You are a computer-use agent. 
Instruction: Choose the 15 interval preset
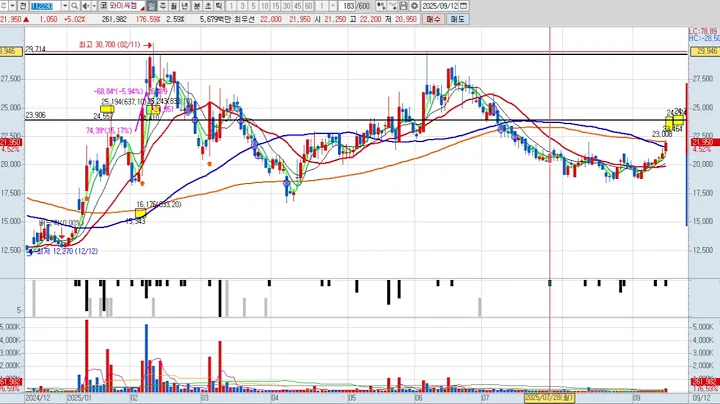tap(276, 6)
